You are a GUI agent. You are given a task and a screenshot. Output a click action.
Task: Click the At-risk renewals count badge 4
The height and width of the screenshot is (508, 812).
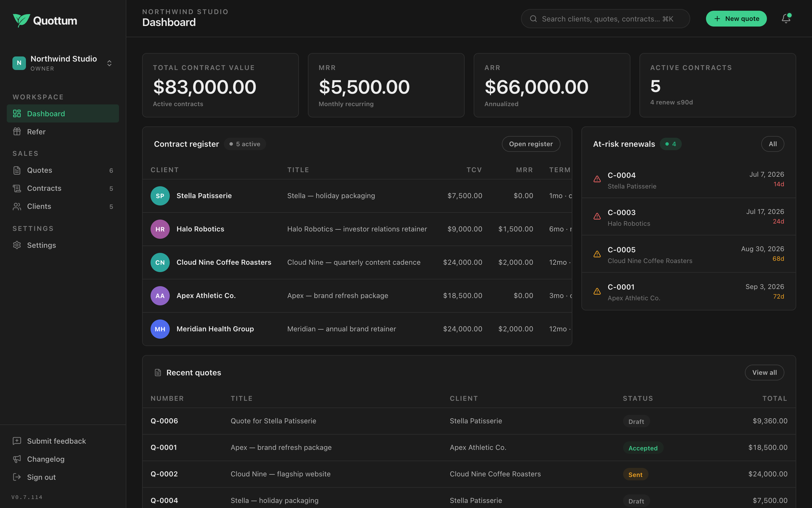670,144
